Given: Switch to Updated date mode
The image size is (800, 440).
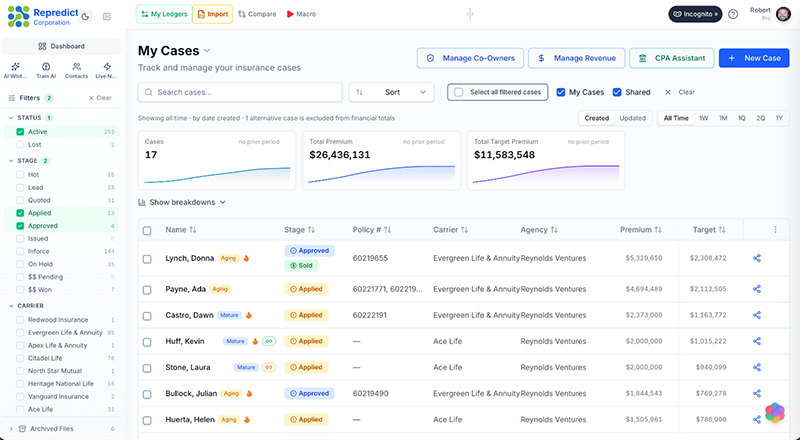Looking at the screenshot, I should [x=633, y=118].
